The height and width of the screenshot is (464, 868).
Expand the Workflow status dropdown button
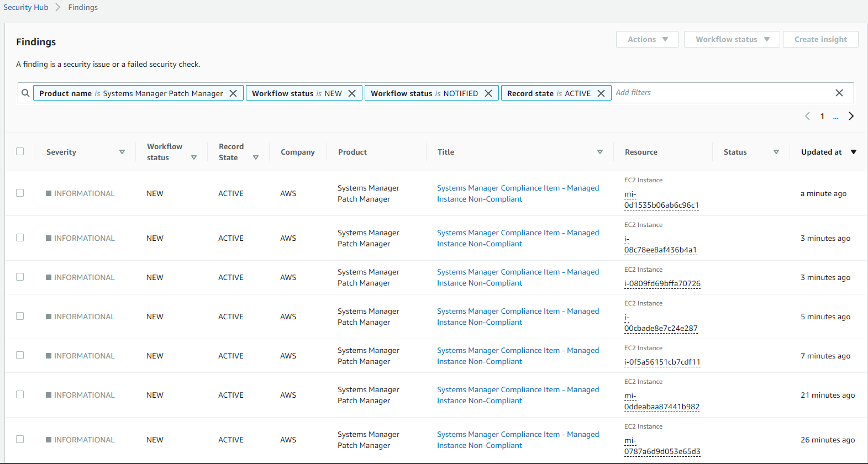coord(732,39)
